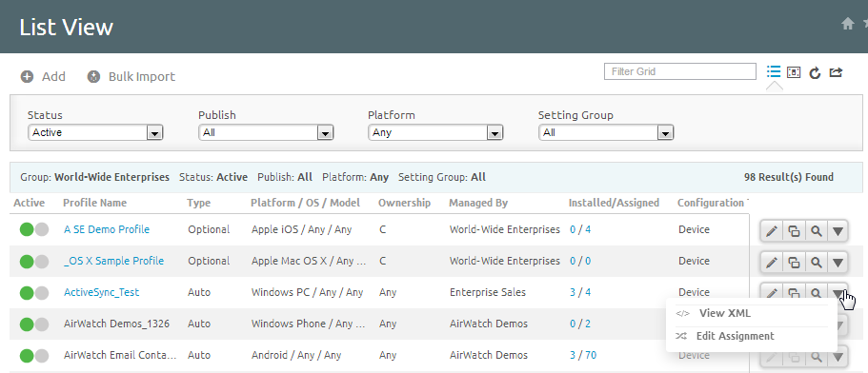Click 3 / 70 installed count link

(x=583, y=355)
